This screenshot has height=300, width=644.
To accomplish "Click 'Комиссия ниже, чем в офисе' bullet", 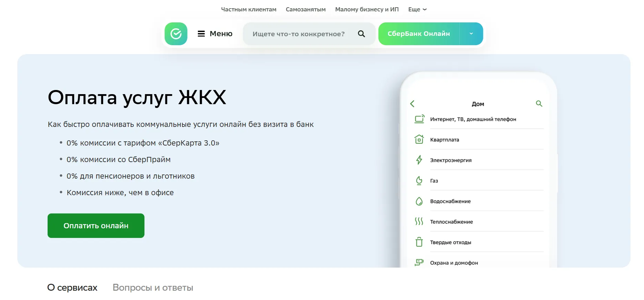I will pyautogui.click(x=120, y=192).
